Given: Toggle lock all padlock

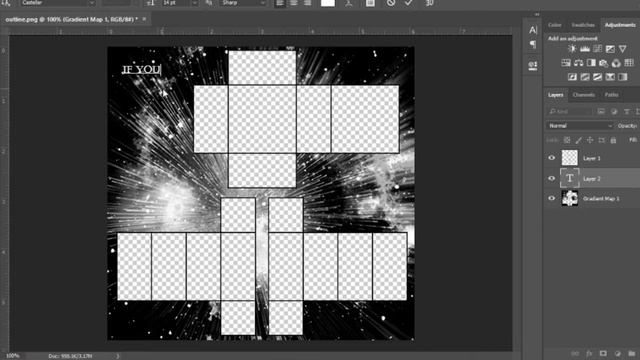Looking at the screenshot, I should [x=613, y=140].
